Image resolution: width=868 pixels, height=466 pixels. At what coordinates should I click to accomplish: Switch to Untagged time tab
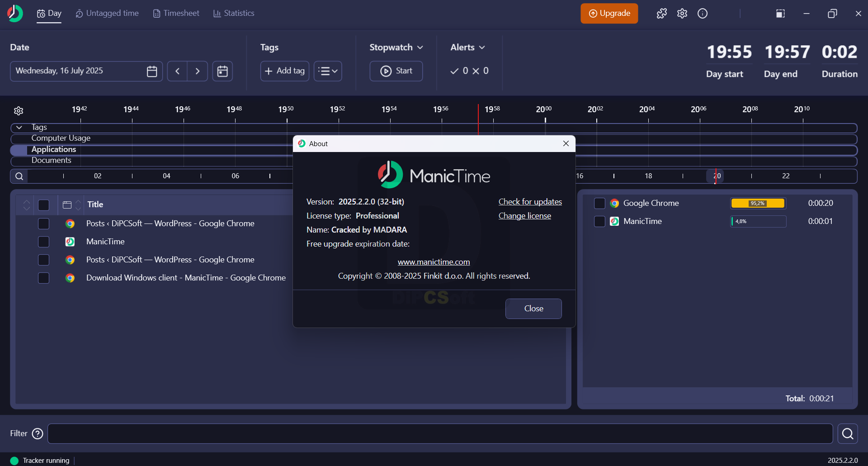107,13
